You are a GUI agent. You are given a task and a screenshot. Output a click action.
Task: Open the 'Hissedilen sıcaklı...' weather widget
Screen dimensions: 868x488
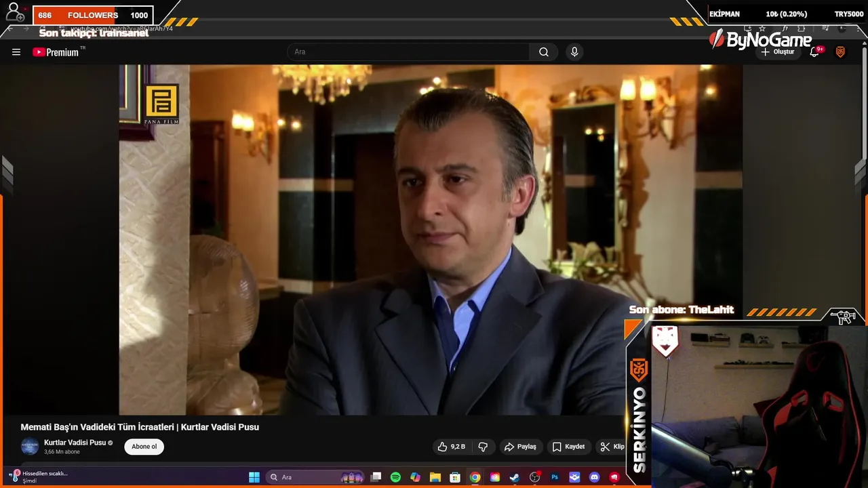[x=39, y=476]
